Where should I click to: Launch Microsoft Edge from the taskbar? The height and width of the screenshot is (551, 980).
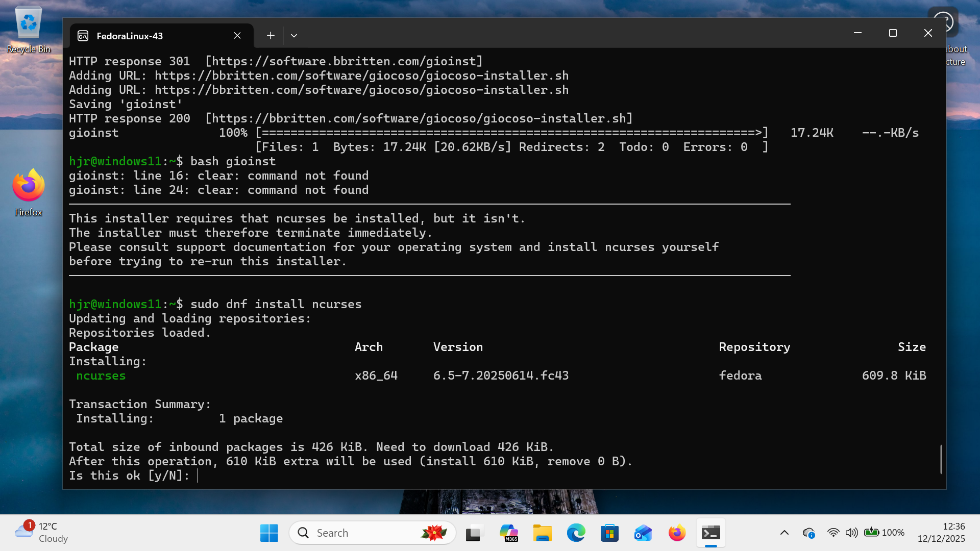pyautogui.click(x=576, y=533)
